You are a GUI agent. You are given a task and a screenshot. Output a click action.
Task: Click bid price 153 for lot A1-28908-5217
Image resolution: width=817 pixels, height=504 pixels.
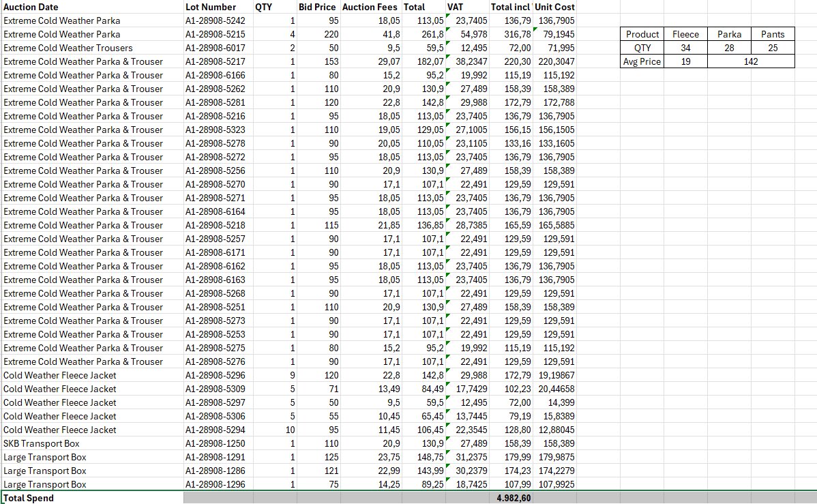pyautogui.click(x=318, y=61)
